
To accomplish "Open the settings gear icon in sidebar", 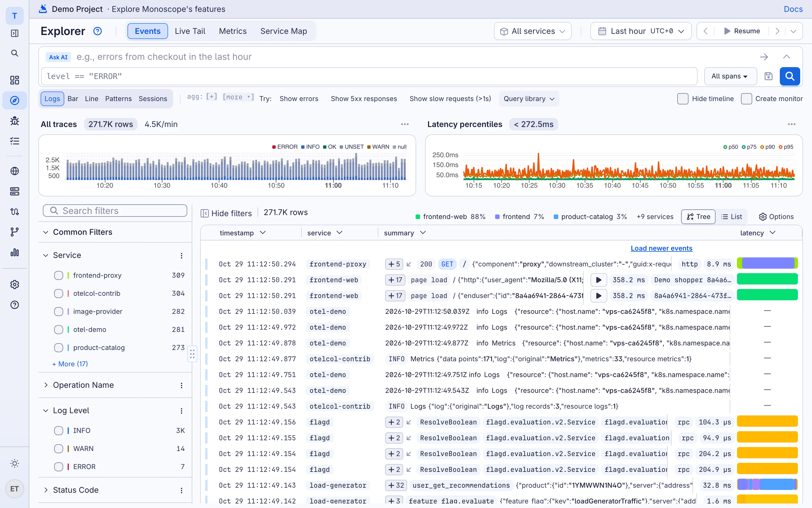I will coord(14,284).
